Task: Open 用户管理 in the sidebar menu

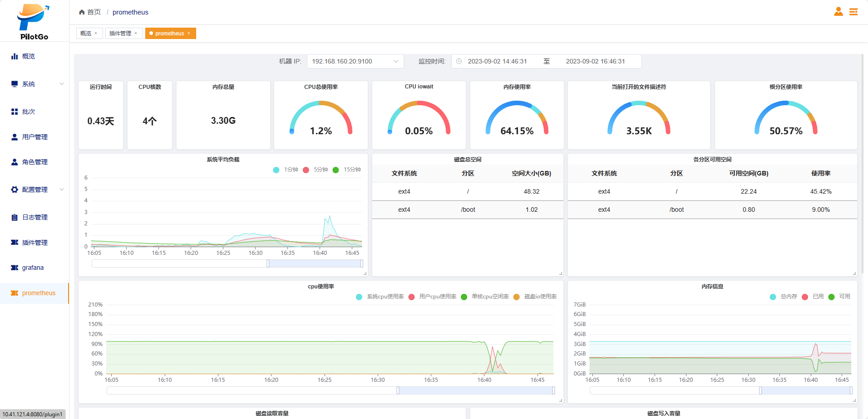Action: tap(35, 137)
